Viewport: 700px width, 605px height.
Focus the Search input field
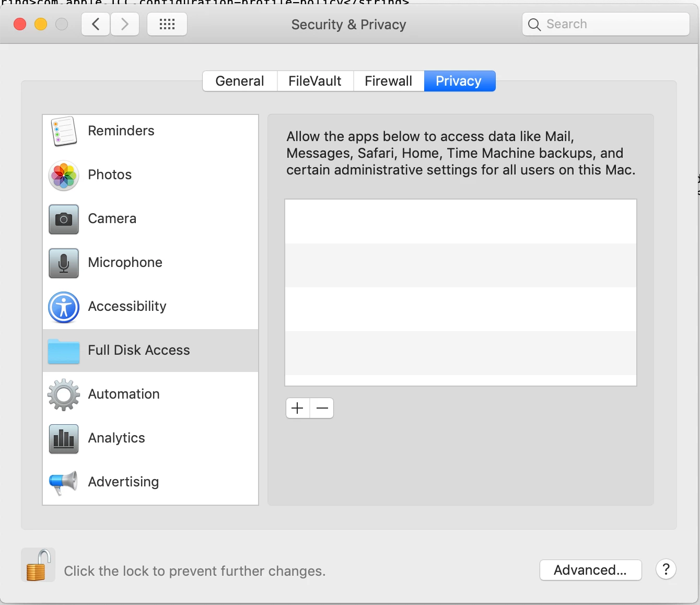(x=606, y=24)
